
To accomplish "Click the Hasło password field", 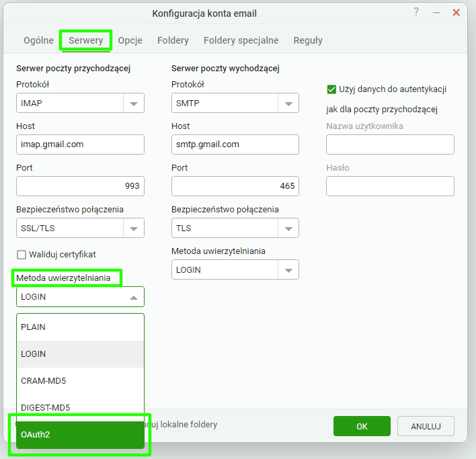I will (x=390, y=186).
